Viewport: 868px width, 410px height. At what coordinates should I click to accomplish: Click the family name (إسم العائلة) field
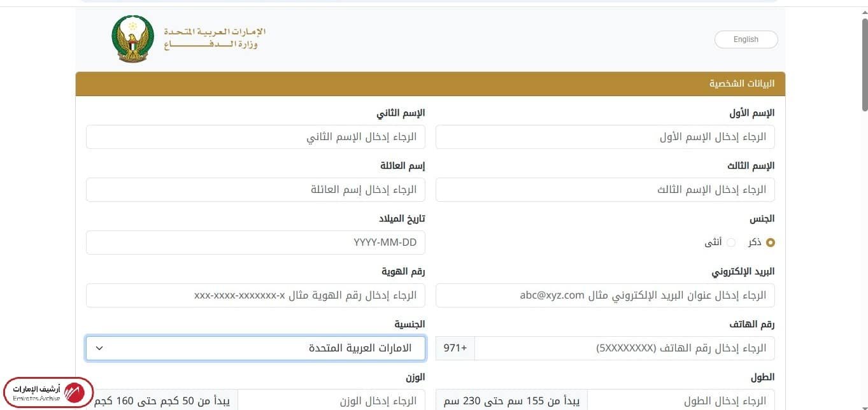pyautogui.click(x=255, y=189)
